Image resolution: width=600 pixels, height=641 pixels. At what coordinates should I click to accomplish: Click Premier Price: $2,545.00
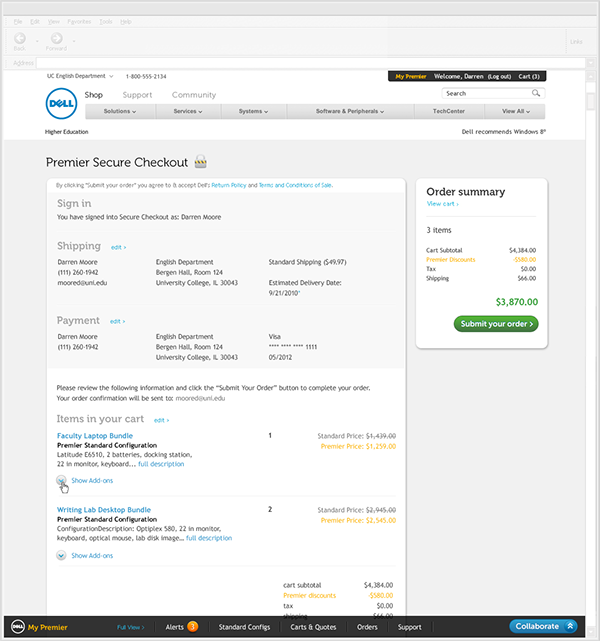coord(358,520)
